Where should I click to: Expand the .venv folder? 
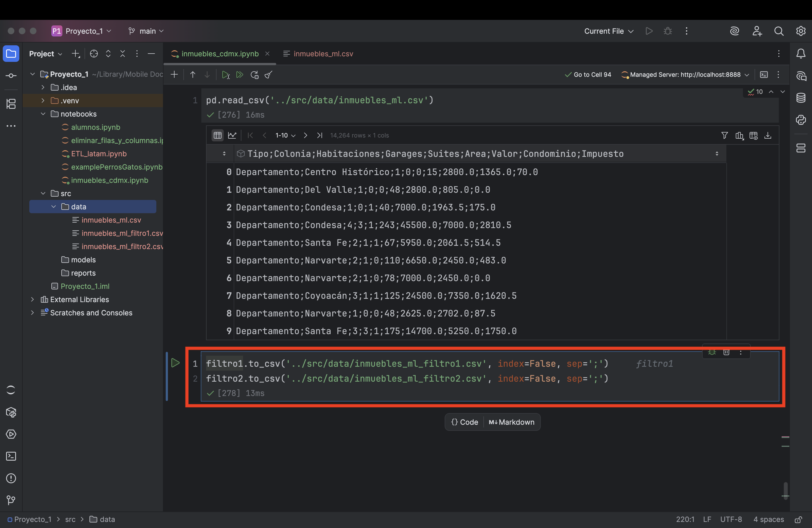point(43,101)
